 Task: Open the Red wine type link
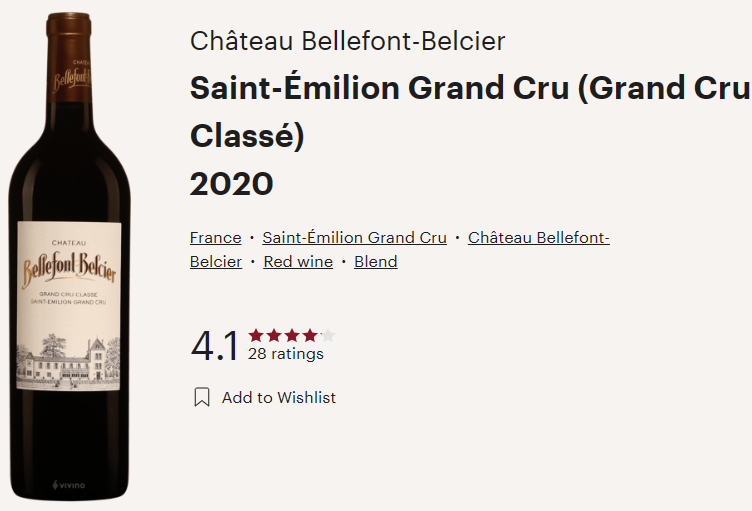coord(298,262)
